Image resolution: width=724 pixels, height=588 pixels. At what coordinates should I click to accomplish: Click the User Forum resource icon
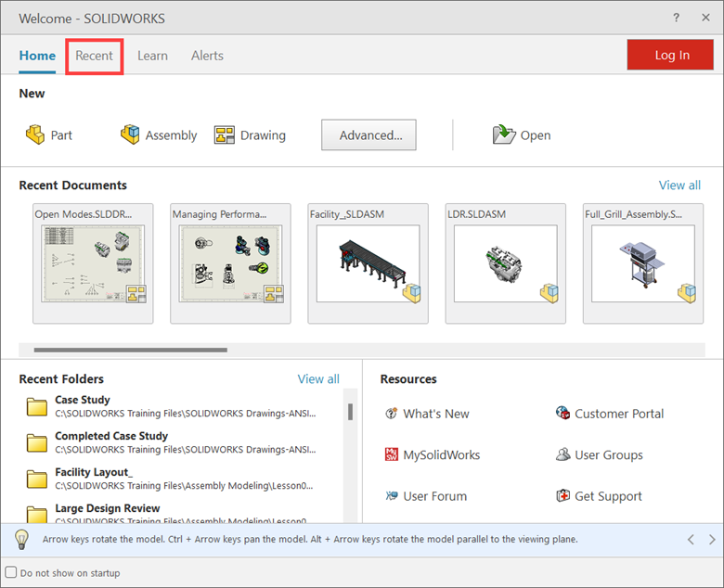point(392,496)
